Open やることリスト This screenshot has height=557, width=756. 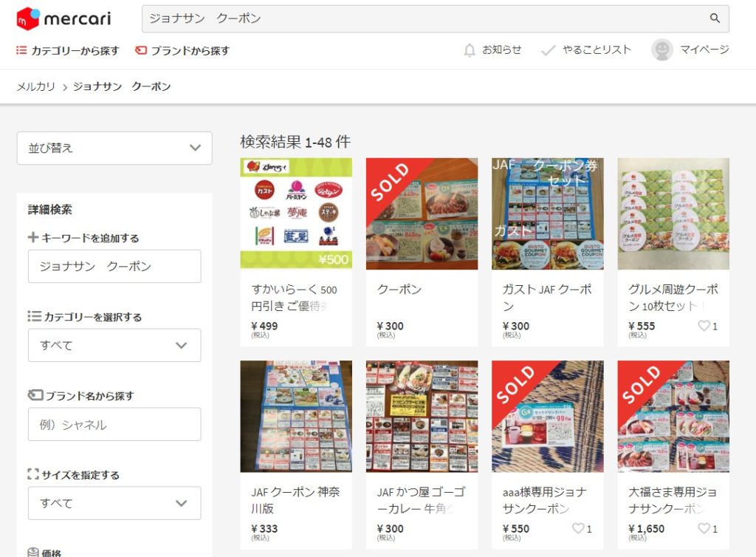(597, 49)
